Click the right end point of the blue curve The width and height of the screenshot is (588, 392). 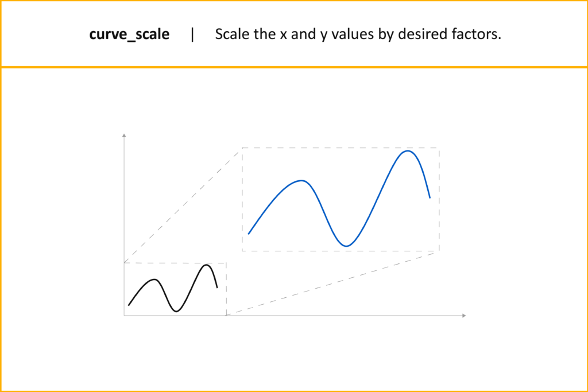click(x=430, y=197)
